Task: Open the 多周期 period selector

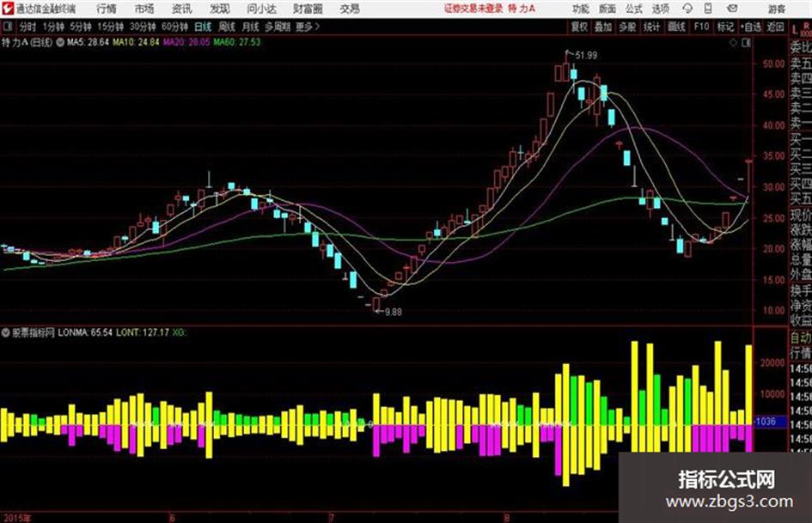Action: 277,27
